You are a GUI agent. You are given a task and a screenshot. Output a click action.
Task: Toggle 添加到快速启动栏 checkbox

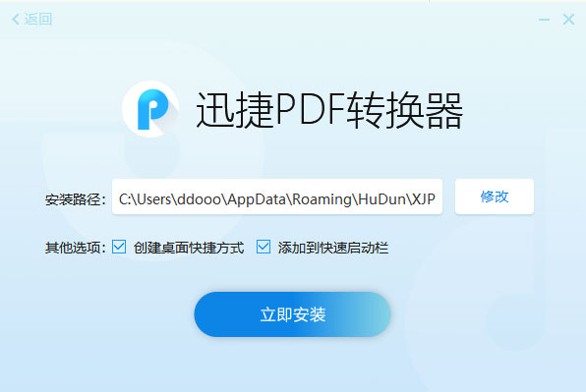pyautogui.click(x=264, y=247)
